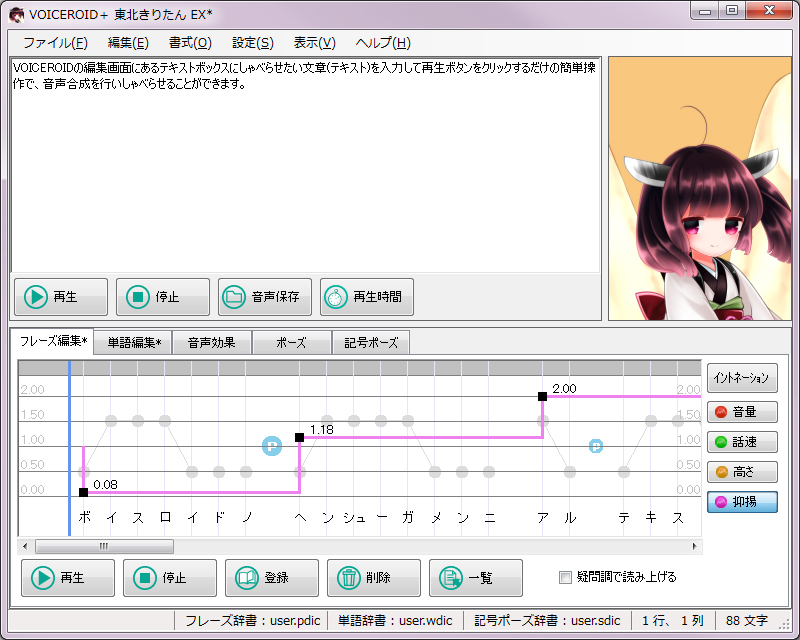
Task: Click the VOICEROID app icon in title bar
Action: pos(17,14)
